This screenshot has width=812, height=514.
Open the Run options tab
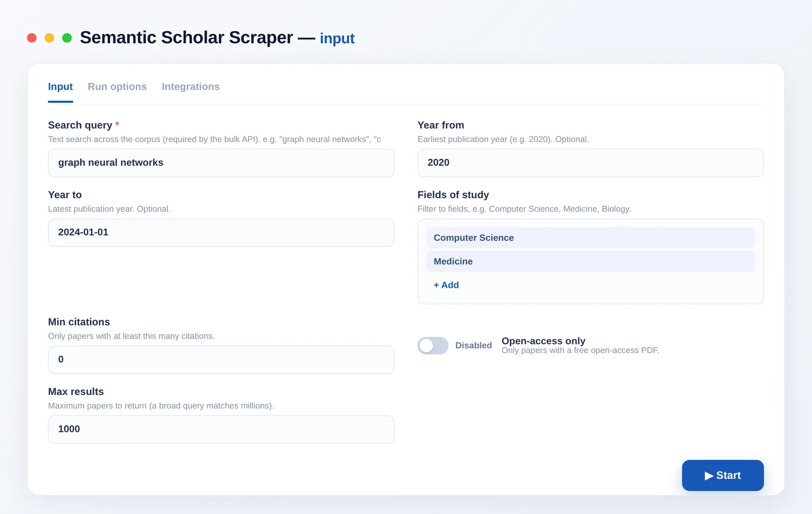(117, 87)
